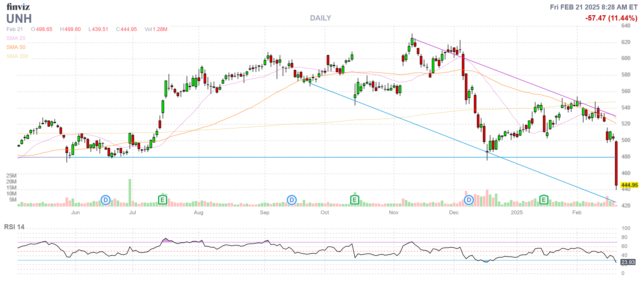Click the Vol 1.28M readout
644x281 pixels.
156,29
